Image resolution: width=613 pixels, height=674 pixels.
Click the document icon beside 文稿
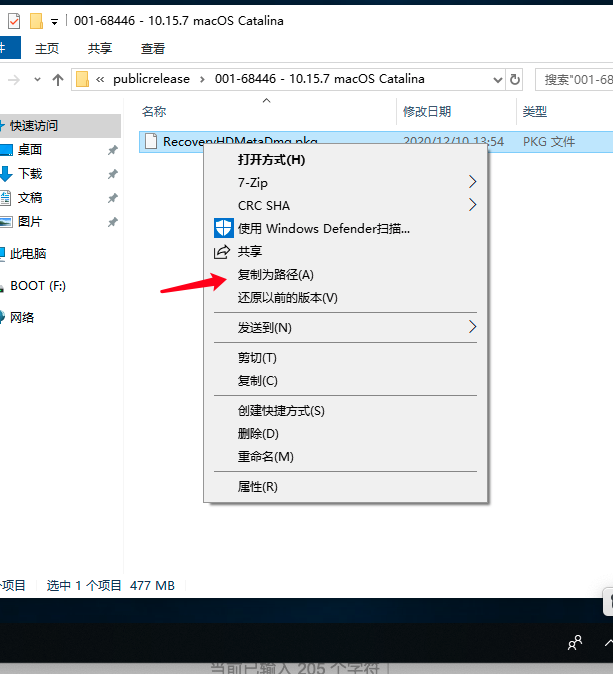[x=6, y=198]
